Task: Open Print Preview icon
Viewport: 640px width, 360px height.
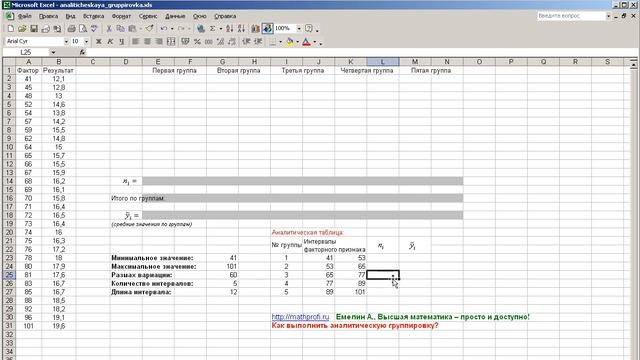Action: point(83,29)
